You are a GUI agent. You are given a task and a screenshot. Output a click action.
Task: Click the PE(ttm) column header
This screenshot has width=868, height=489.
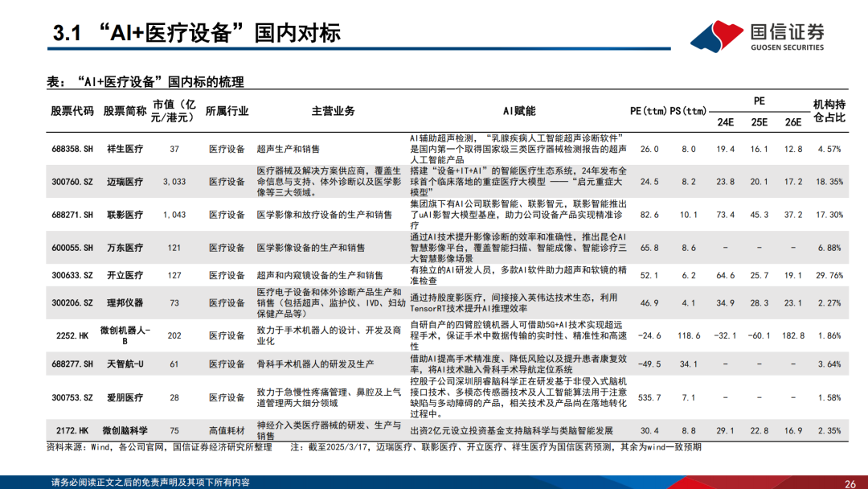pyautogui.click(x=649, y=111)
